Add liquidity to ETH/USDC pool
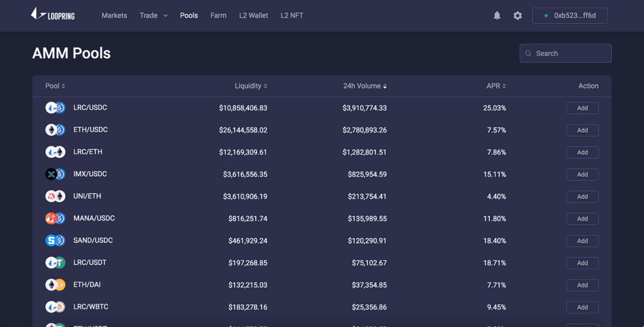The image size is (644, 327). [x=582, y=130]
